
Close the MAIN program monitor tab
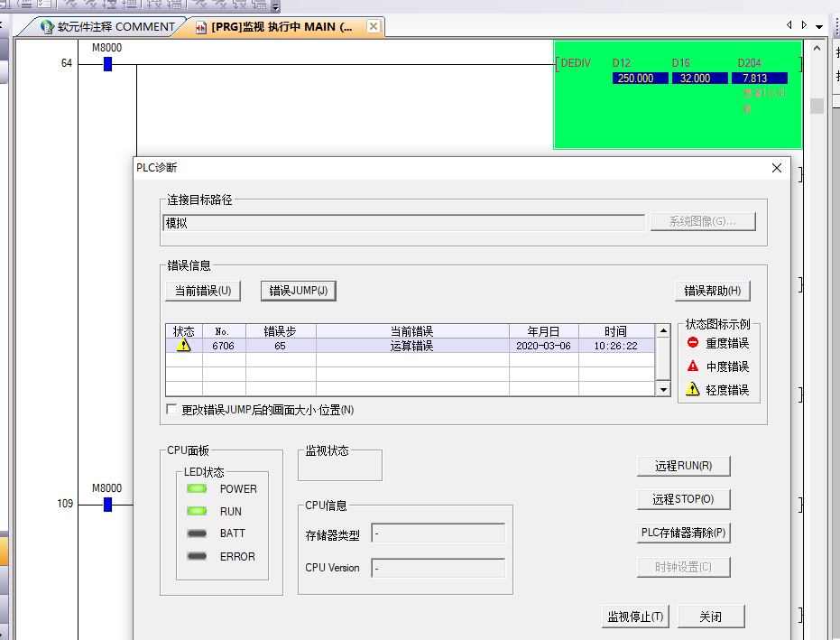373,27
